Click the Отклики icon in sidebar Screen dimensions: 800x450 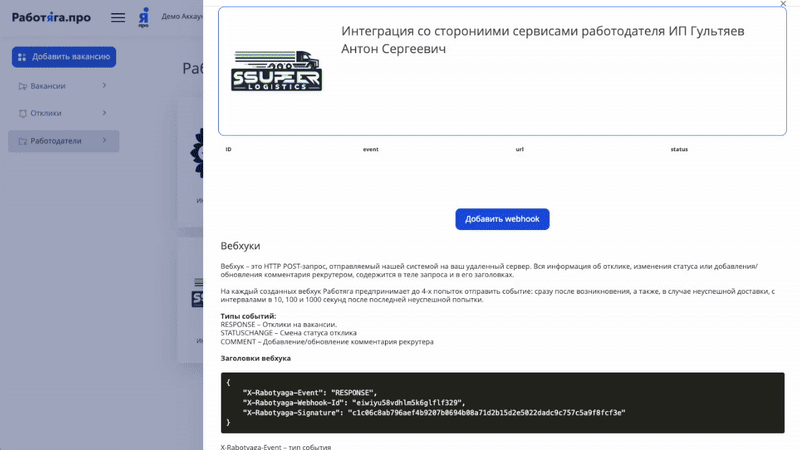(x=23, y=113)
